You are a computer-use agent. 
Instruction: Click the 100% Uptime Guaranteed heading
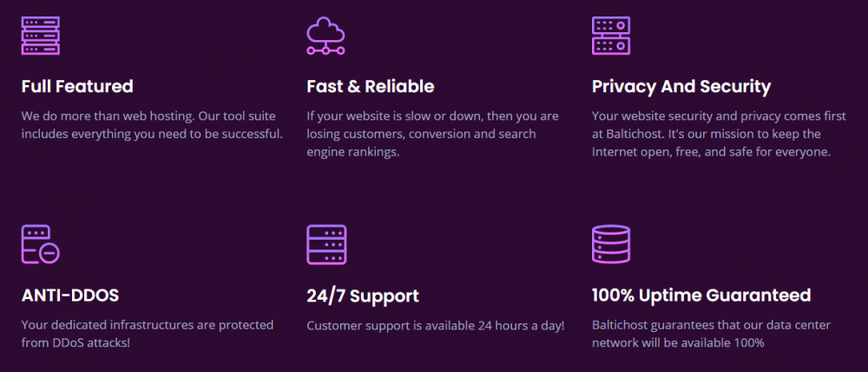click(x=700, y=296)
